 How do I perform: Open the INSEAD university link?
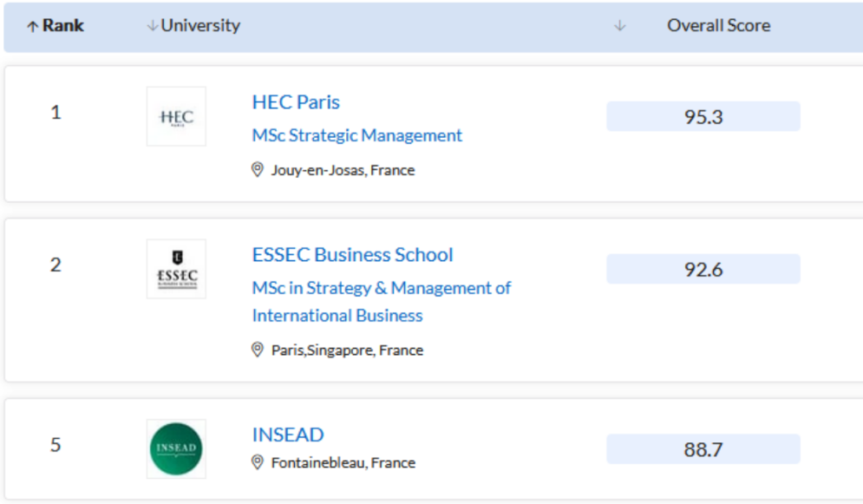(x=288, y=435)
